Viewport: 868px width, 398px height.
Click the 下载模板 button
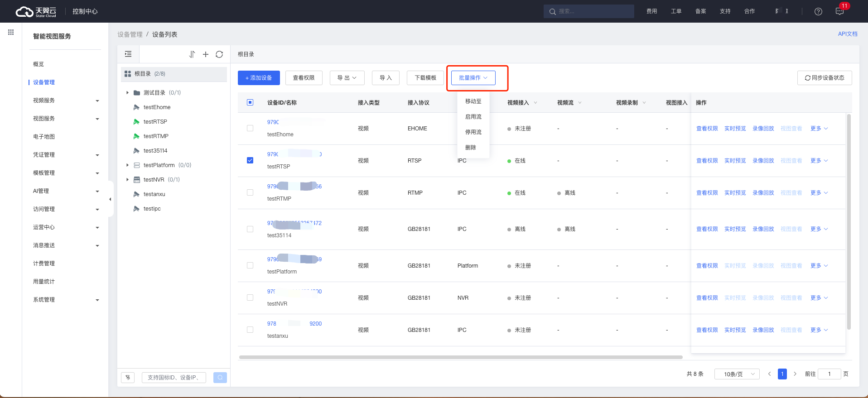(x=425, y=78)
